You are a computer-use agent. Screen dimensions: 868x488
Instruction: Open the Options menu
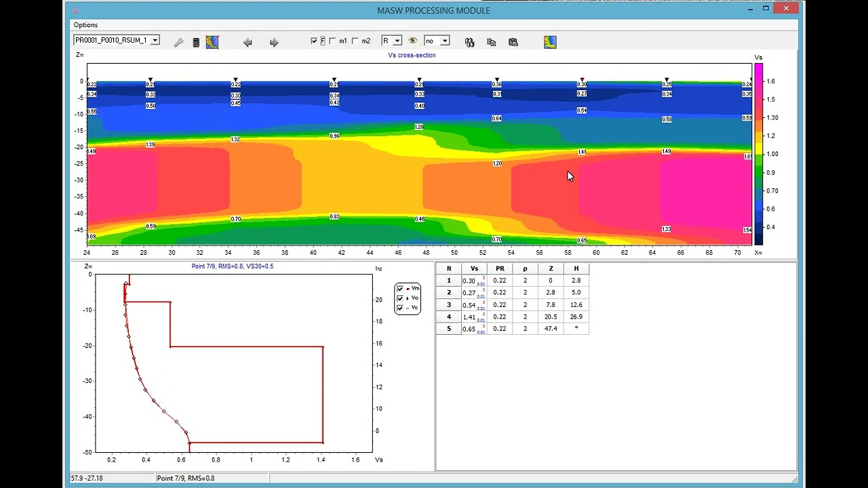pyautogui.click(x=85, y=25)
